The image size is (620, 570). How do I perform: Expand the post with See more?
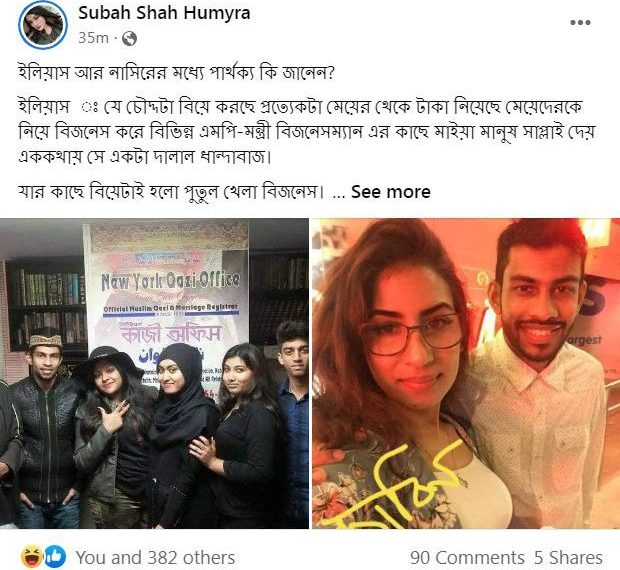(390, 192)
